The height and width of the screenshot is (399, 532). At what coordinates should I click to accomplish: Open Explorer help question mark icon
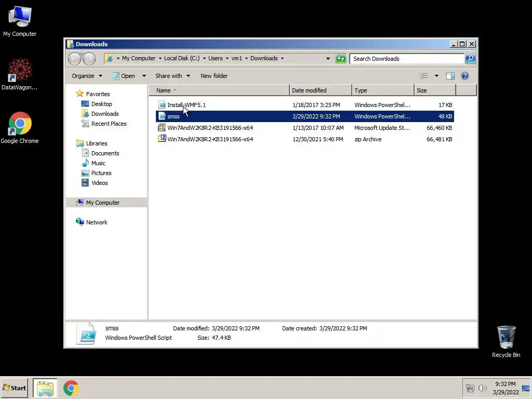[465, 76]
